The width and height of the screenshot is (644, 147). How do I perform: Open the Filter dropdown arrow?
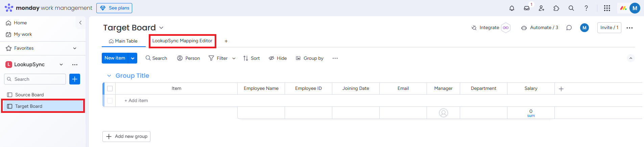click(x=234, y=58)
